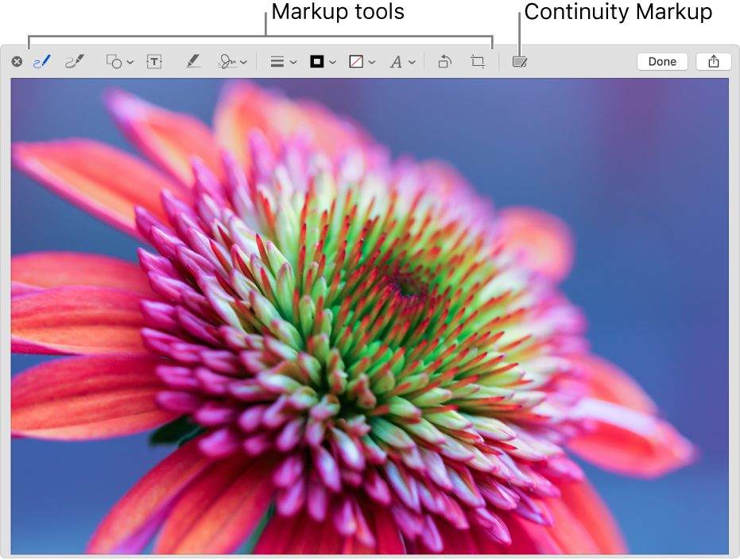The width and height of the screenshot is (740, 560).
Task: Select the Sketch tool
Action: coord(41,61)
